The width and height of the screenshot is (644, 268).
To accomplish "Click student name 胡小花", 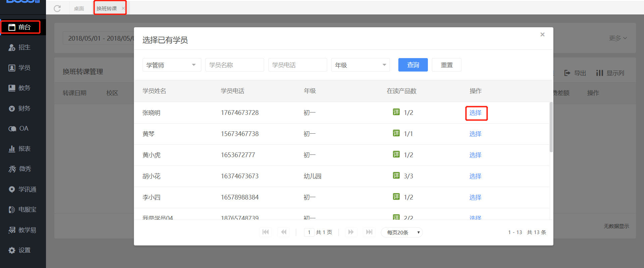I will (151, 176).
